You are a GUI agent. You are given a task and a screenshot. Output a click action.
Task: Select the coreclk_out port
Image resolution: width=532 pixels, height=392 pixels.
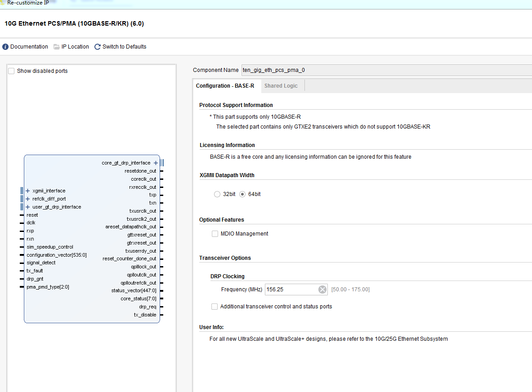[x=143, y=179]
